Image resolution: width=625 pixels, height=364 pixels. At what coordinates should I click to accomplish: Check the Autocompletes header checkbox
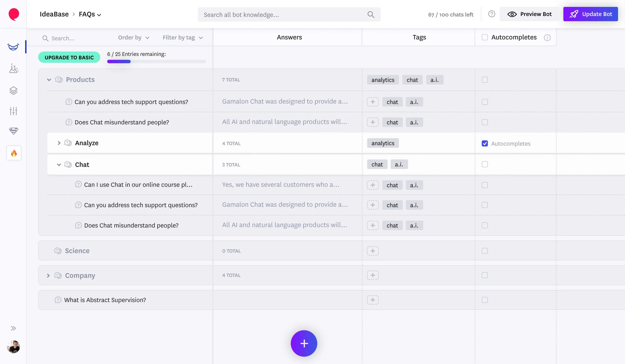[484, 37]
